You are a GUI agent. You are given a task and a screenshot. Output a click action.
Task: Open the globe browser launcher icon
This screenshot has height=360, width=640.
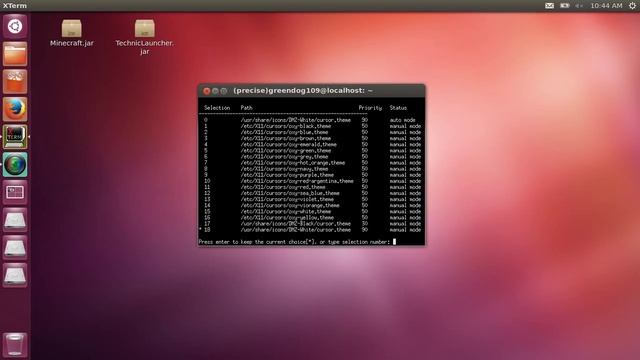pyautogui.click(x=15, y=164)
